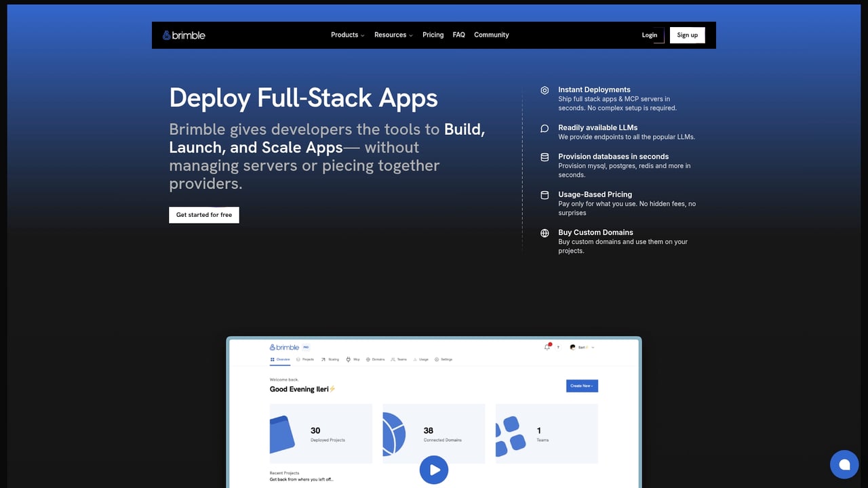Click the notification bell in dashboard preview

[547, 347]
